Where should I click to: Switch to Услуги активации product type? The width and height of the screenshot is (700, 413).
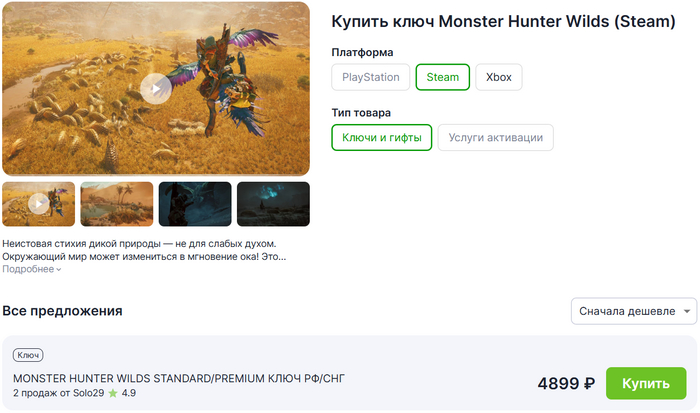coord(495,138)
